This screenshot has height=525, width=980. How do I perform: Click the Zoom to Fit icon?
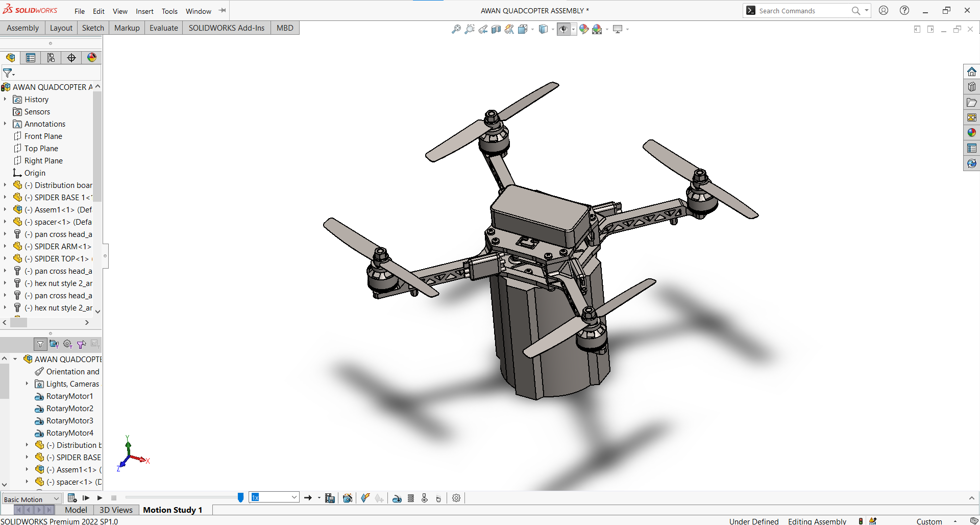tap(456, 29)
